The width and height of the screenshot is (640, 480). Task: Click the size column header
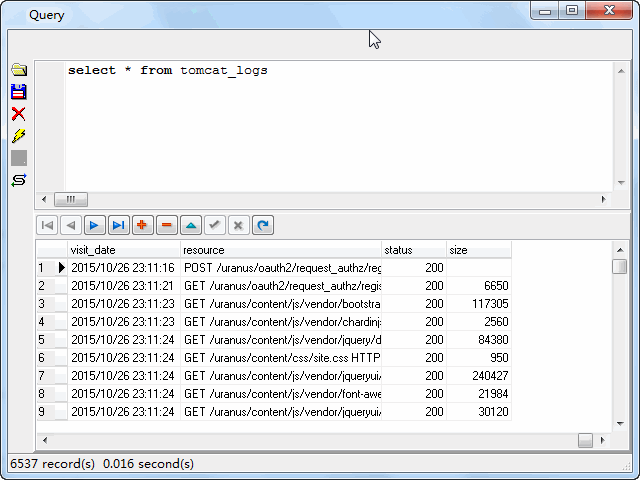click(x=478, y=249)
